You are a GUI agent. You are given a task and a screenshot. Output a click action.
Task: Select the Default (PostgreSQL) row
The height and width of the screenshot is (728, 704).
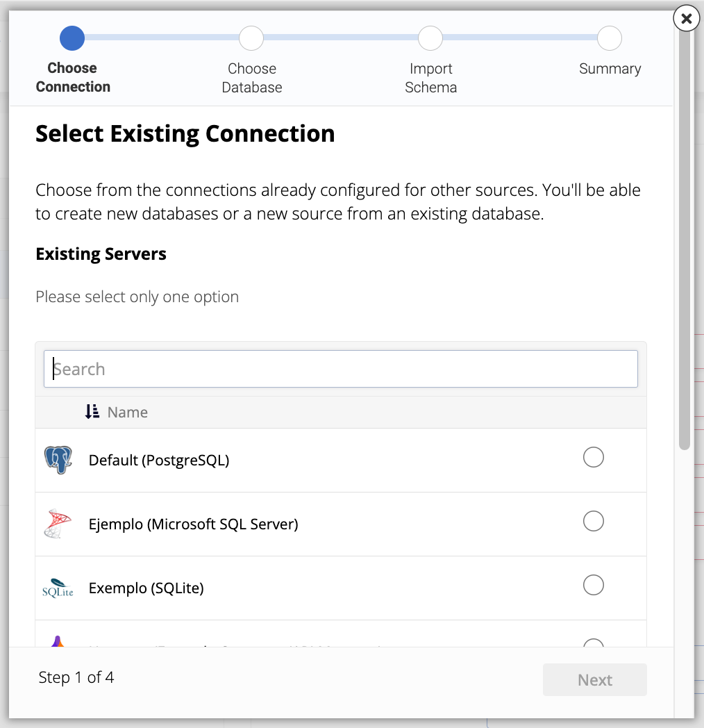tap(278, 459)
